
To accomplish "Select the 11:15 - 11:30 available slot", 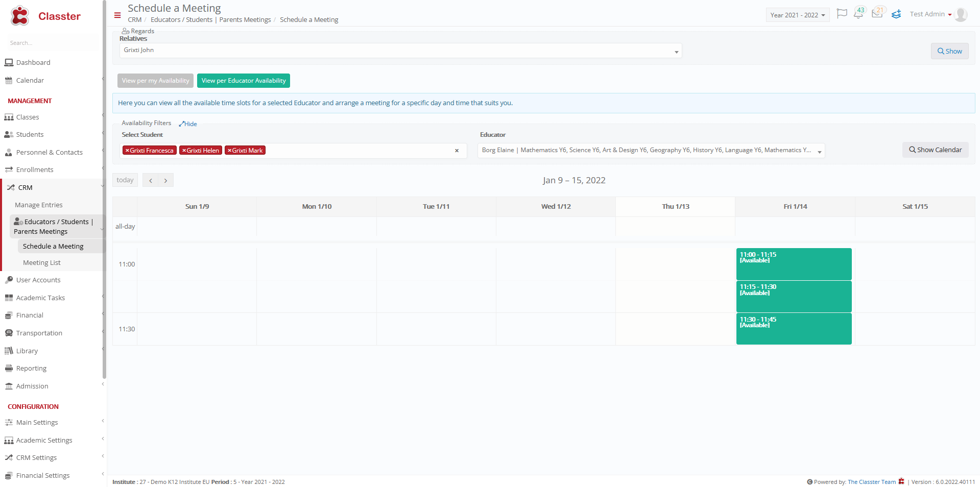I will [794, 297].
